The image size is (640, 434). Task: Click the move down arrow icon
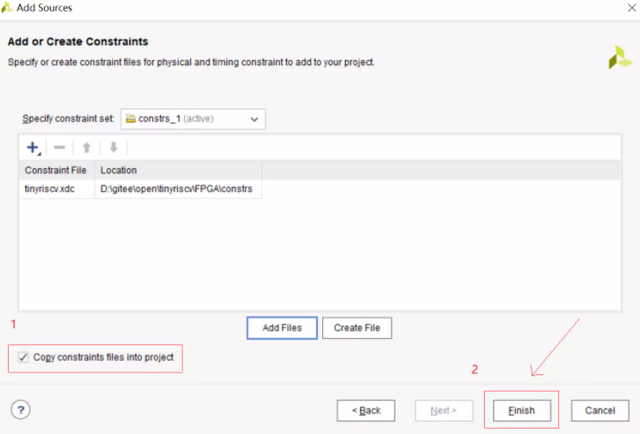pos(113,148)
